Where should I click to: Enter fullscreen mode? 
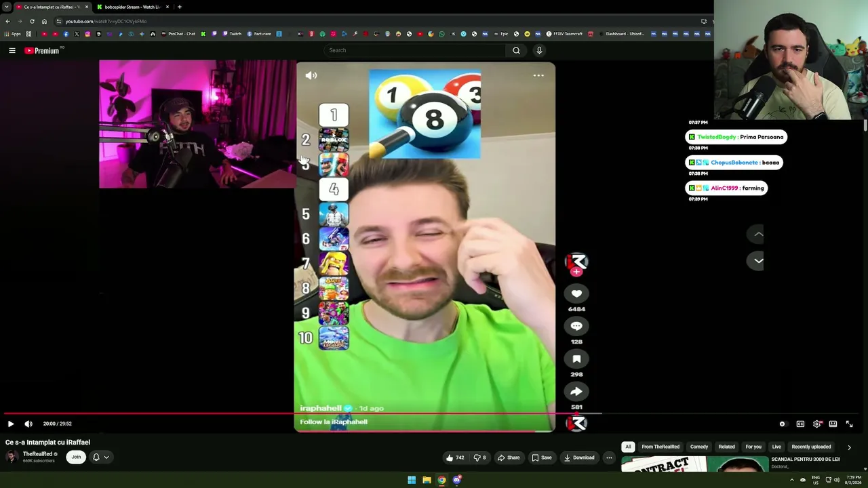tap(849, 424)
